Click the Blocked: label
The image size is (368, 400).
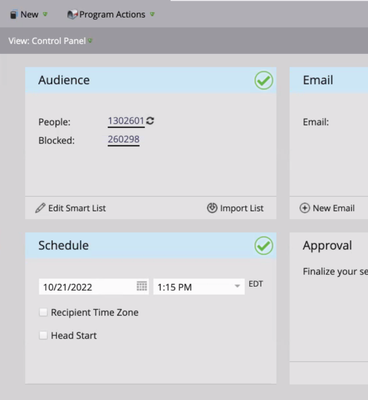56,141
